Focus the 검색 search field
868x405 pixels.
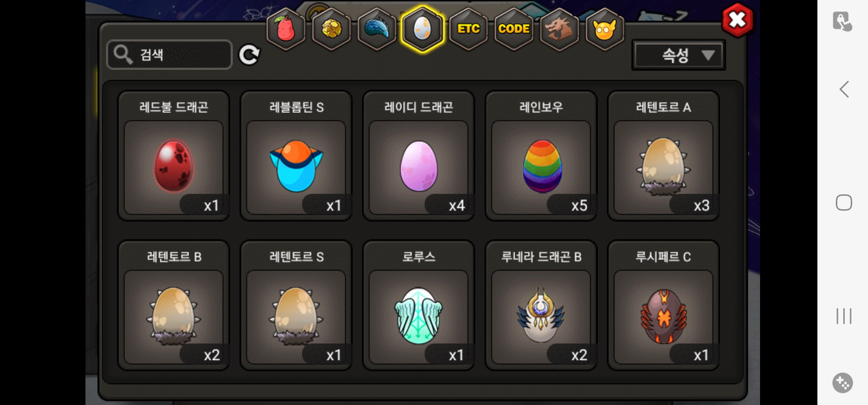169,54
